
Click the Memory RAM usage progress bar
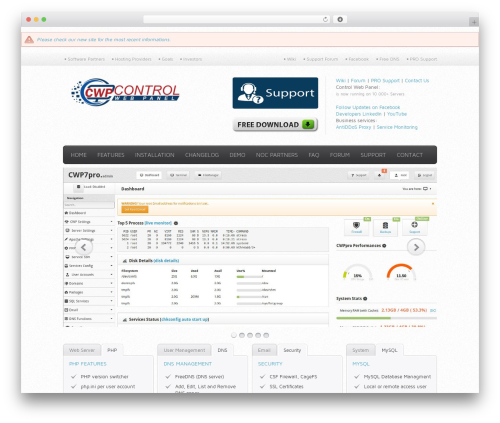point(387,318)
